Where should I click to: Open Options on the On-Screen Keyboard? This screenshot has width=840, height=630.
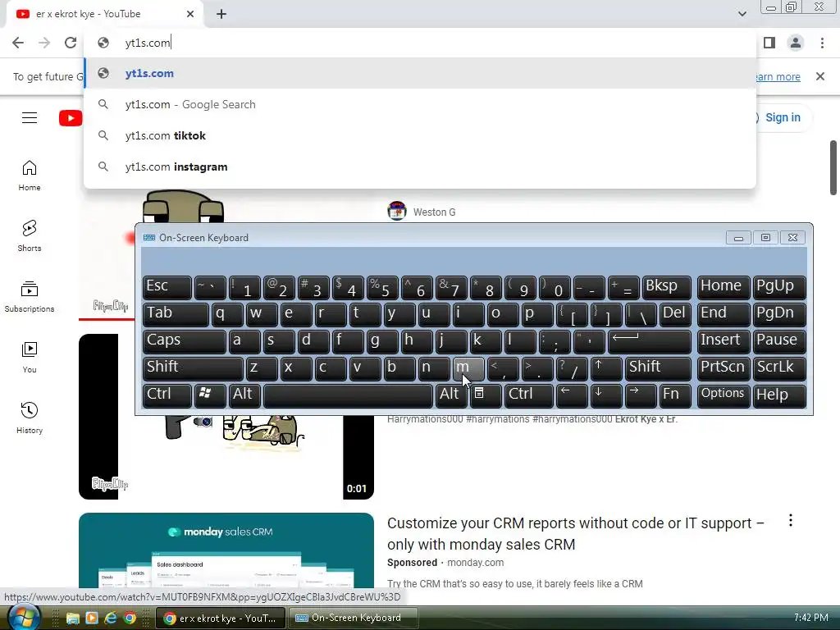tap(724, 395)
